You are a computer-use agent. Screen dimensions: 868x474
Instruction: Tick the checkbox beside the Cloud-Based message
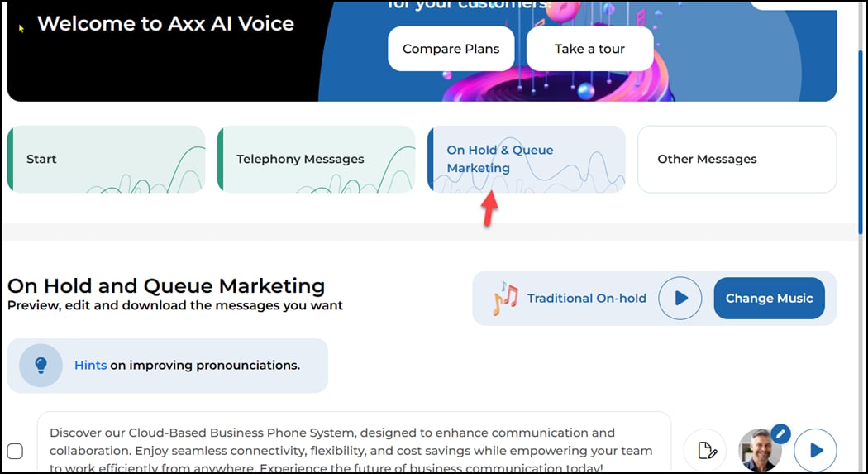click(15, 451)
